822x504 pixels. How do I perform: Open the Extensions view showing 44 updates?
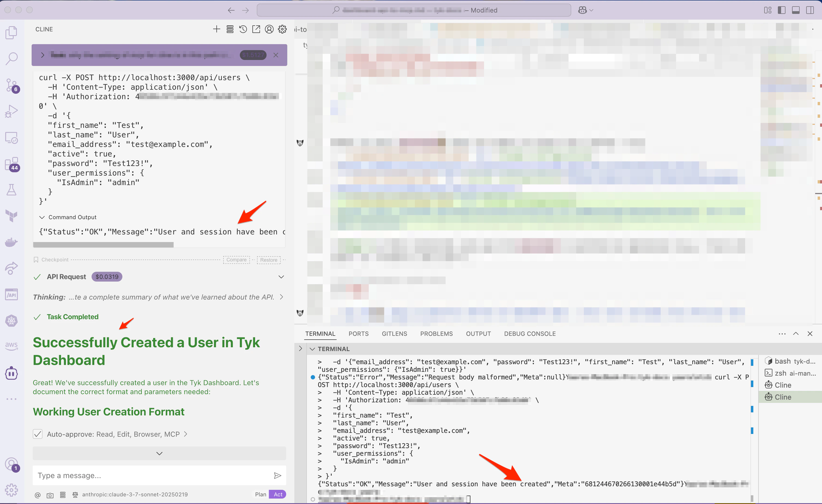pos(11,164)
